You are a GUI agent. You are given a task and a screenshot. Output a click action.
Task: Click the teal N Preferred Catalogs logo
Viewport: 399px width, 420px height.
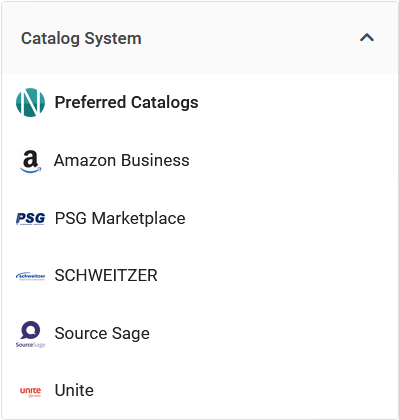pyautogui.click(x=30, y=102)
